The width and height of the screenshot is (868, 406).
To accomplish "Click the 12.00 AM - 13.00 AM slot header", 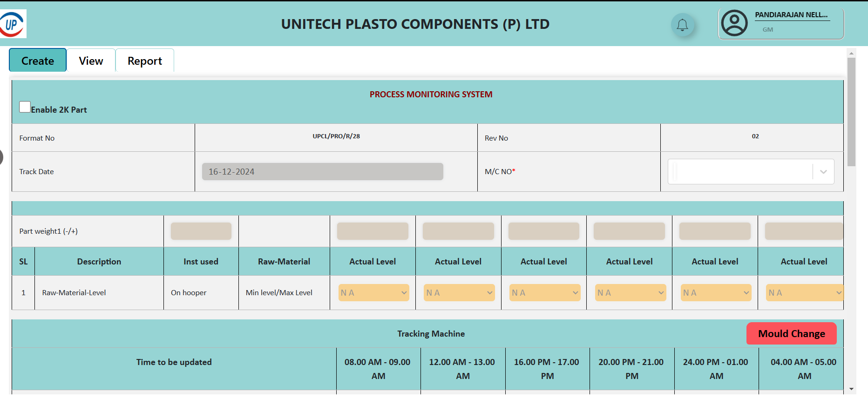I will pyautogui.click(x=462, y=369).
